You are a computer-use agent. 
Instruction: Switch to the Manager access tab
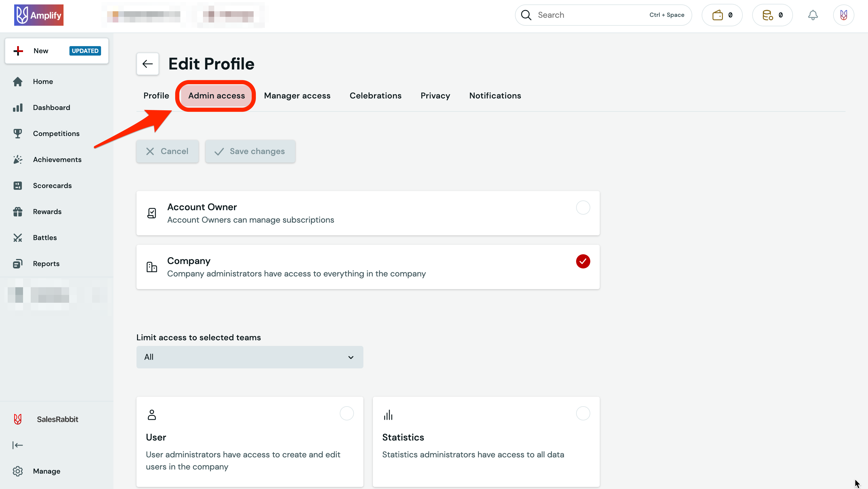297,95
